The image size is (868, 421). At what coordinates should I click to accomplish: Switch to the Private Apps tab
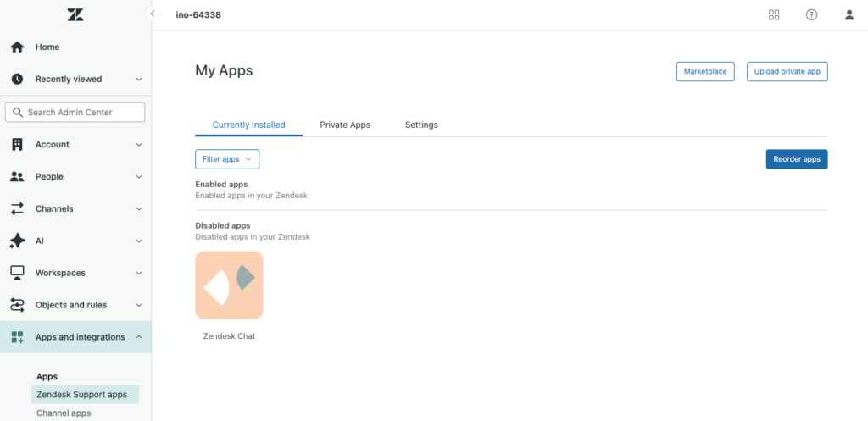(x=345, y=125)
